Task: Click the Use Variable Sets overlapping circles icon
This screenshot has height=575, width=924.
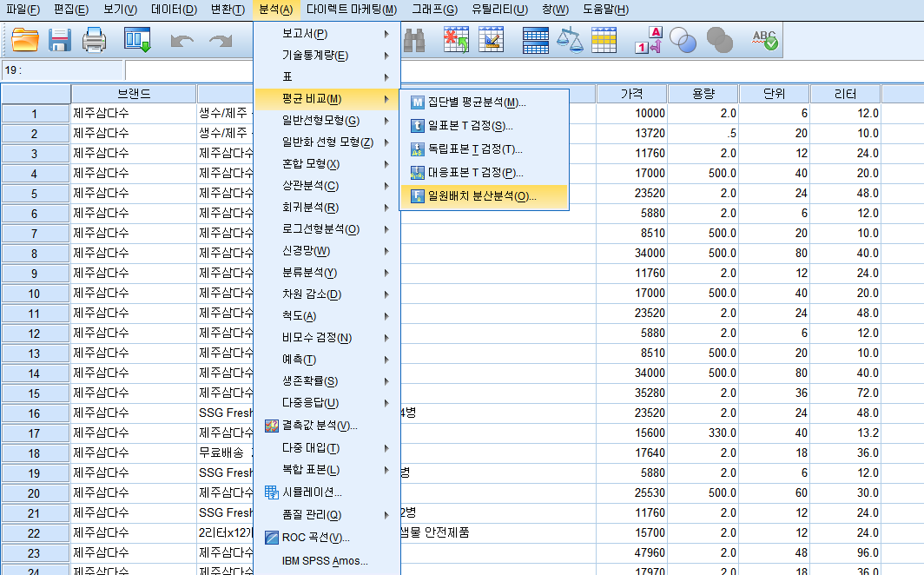Action: coord(683,41)
